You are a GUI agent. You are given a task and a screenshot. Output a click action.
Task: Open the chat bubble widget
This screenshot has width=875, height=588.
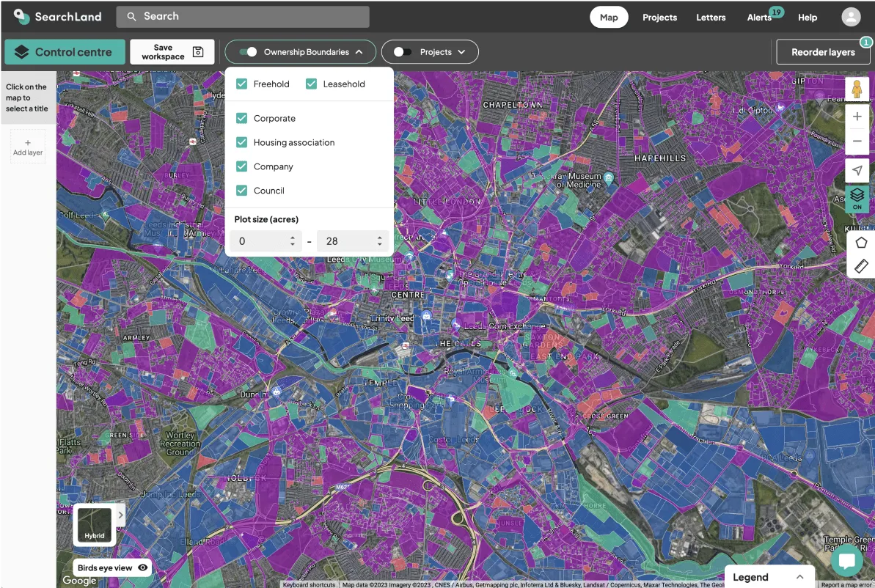pos(847,559)
